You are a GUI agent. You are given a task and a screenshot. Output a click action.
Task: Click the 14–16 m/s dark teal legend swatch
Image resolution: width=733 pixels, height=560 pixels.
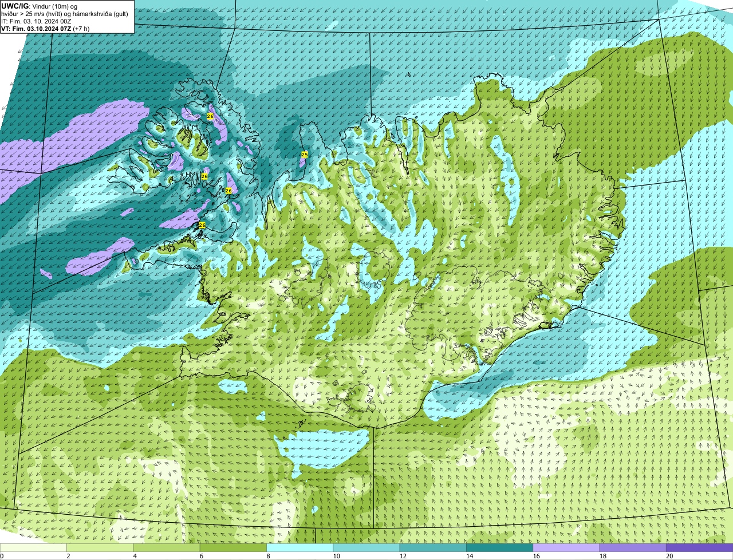(500, 547)
